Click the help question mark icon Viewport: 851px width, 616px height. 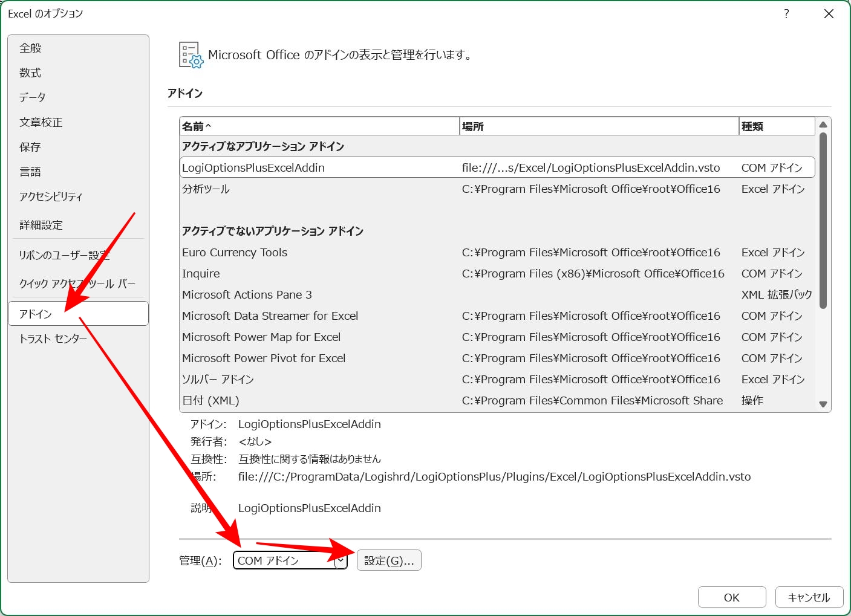click(x=786, y=13)
